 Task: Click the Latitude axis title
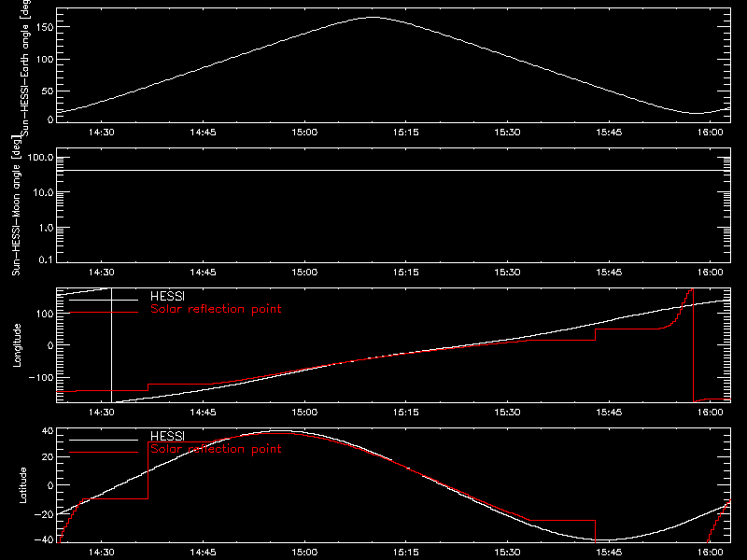22,485
